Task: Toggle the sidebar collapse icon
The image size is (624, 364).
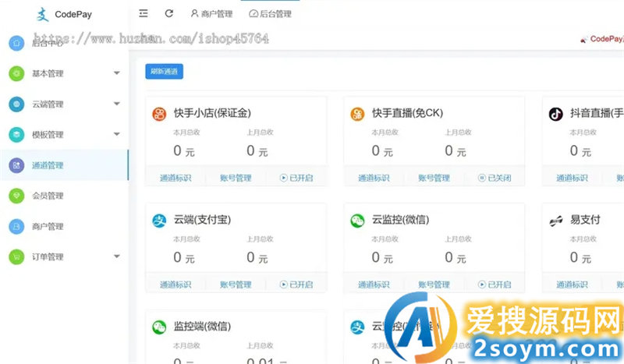Action: [x=144, y=13]
